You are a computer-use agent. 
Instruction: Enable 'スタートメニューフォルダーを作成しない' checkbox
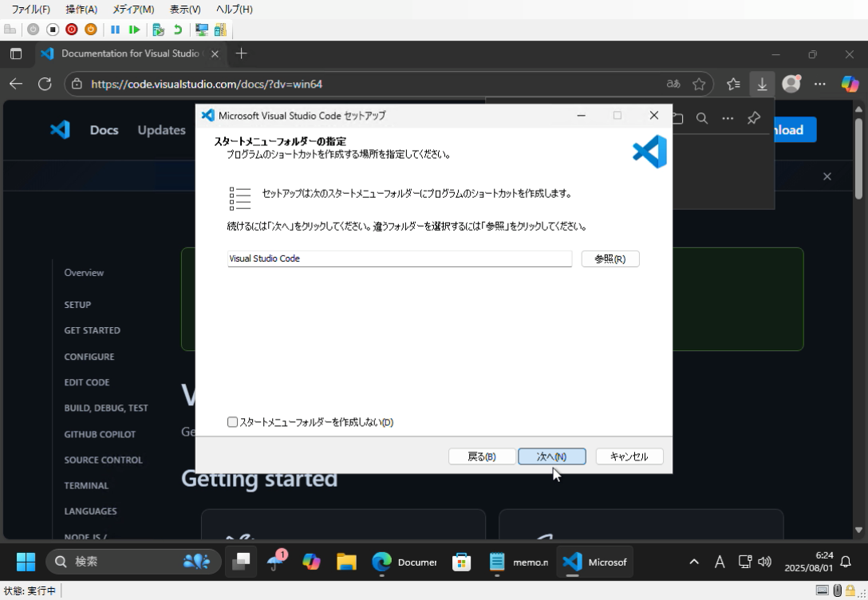(232, 422)
